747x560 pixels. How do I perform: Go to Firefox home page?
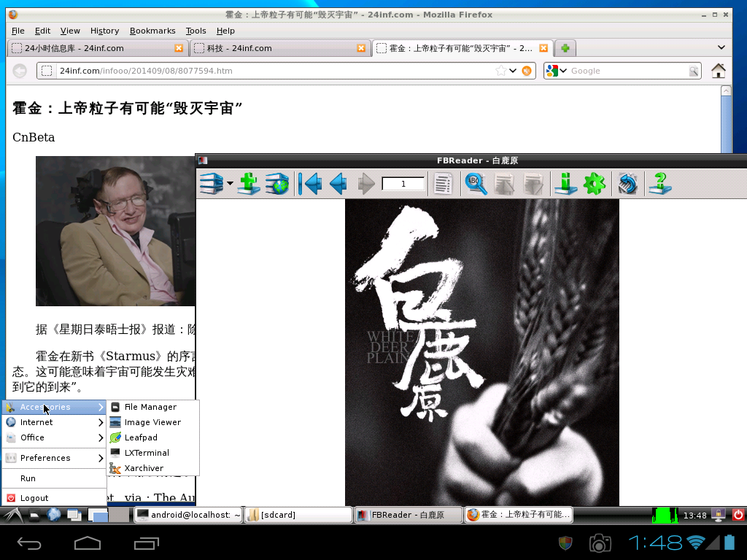pos(719,71)
